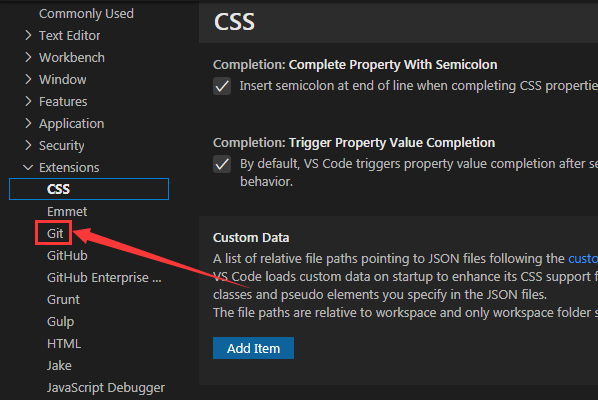Image resolution: width=598 pixels, height=400 pixels.
Task: Expand the Features chevron
Action: coord(28,101)
